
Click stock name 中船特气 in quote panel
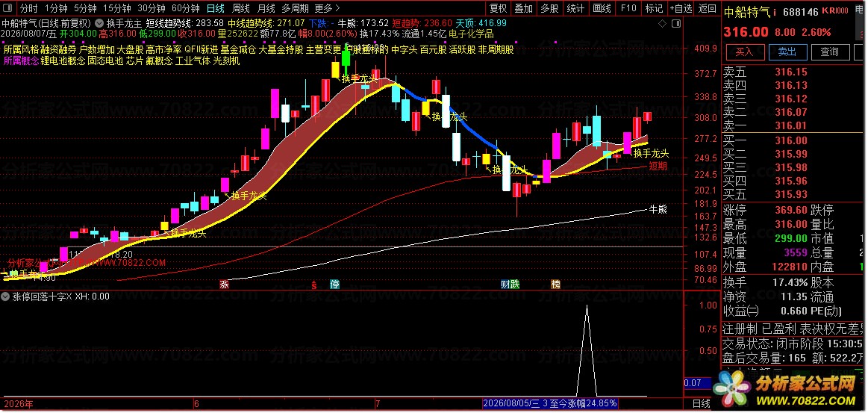pos(747,11)
